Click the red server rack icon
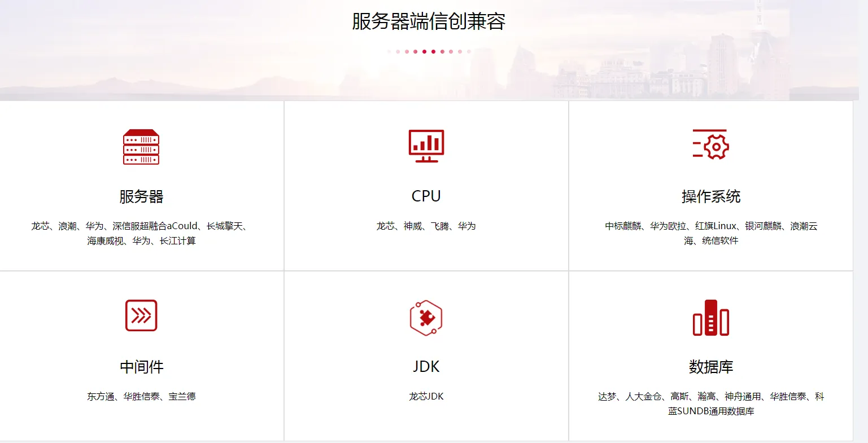 coord(141,147)
